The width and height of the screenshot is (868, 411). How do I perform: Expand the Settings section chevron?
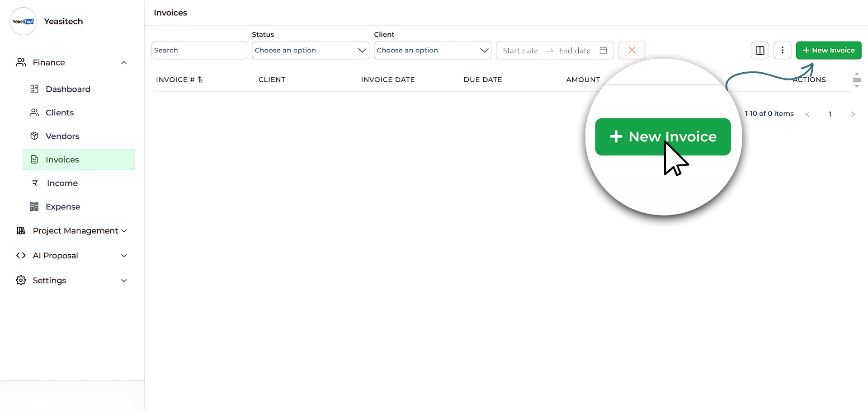pyautogui.click(x=124, y=280)
